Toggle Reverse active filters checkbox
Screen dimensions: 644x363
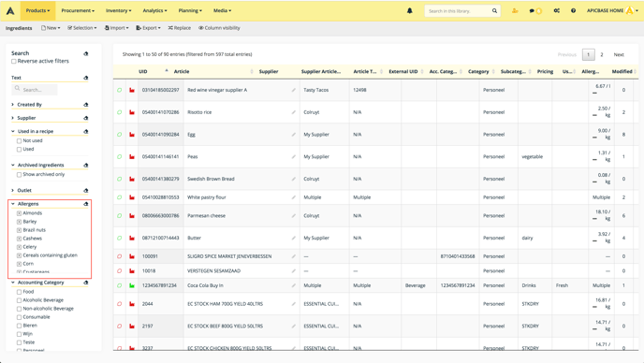[13, 61]
